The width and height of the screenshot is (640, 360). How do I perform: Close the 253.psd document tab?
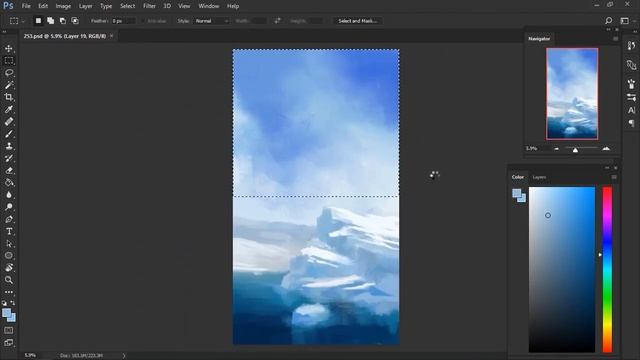tap(111, 36)
